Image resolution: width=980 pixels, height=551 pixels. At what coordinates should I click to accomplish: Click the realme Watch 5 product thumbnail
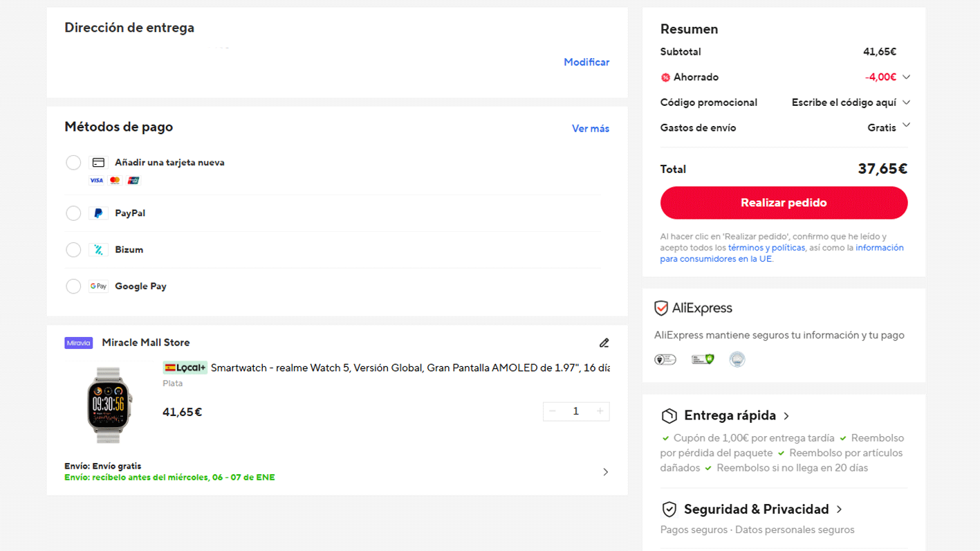(x=108, y=405)
